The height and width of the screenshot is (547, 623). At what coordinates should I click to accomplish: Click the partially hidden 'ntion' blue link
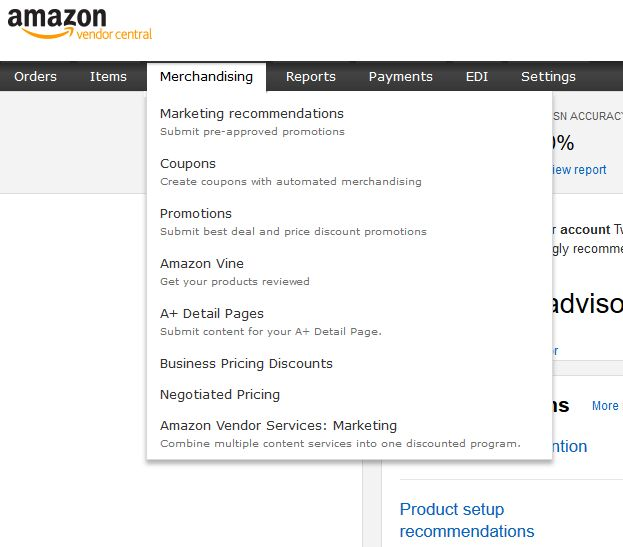[570, 446]
